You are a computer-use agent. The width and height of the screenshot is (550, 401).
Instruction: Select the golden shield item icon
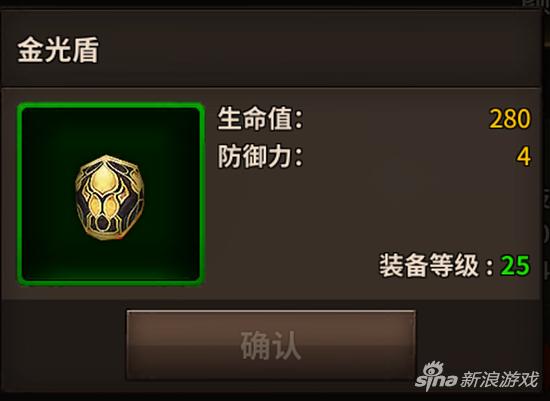109,198
